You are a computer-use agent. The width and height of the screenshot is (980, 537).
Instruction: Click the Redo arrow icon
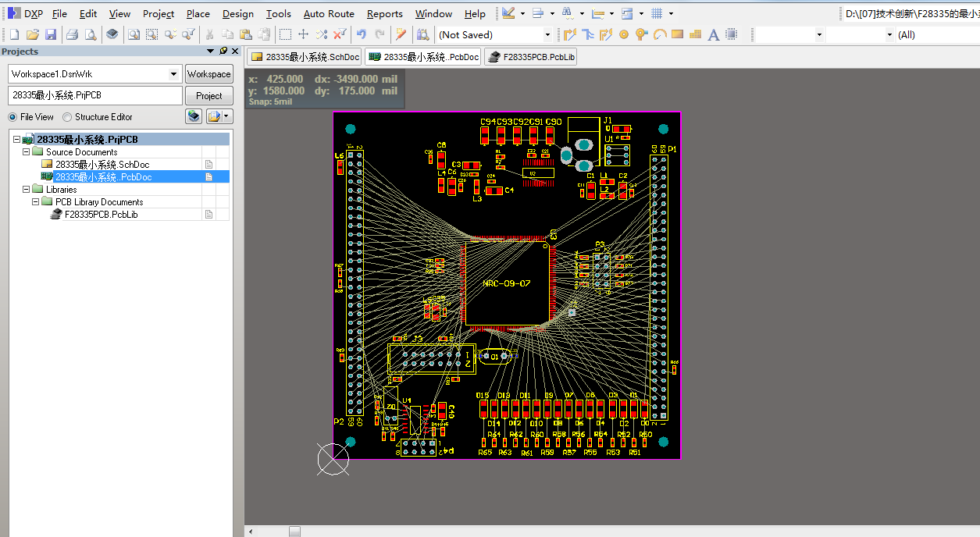tap(380, 34)
